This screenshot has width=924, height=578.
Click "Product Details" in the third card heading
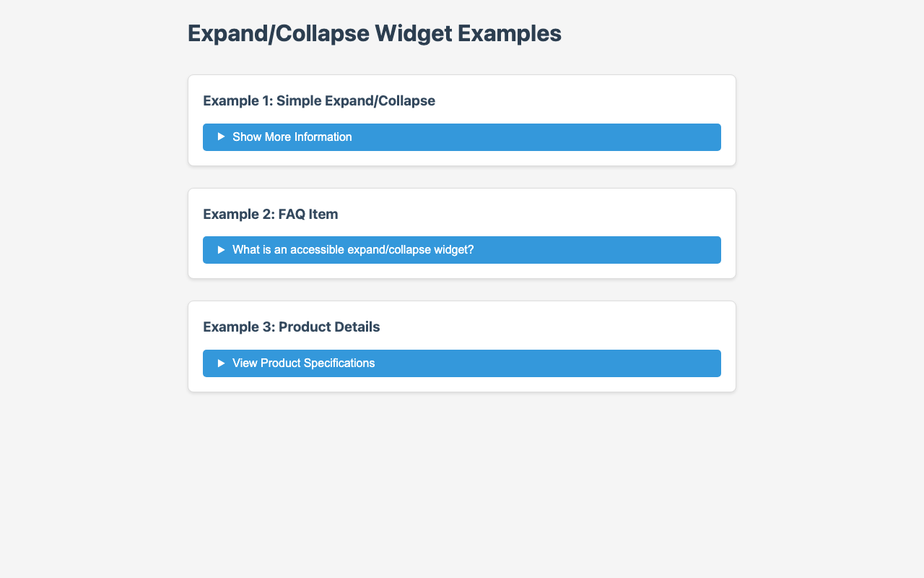pos(329,327)
